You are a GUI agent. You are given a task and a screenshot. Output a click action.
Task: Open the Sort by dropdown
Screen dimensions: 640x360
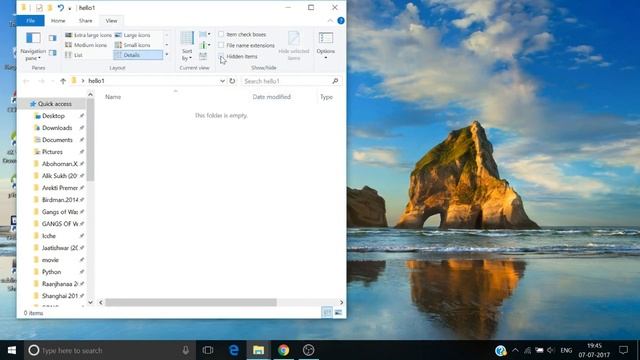click(187, 46)
